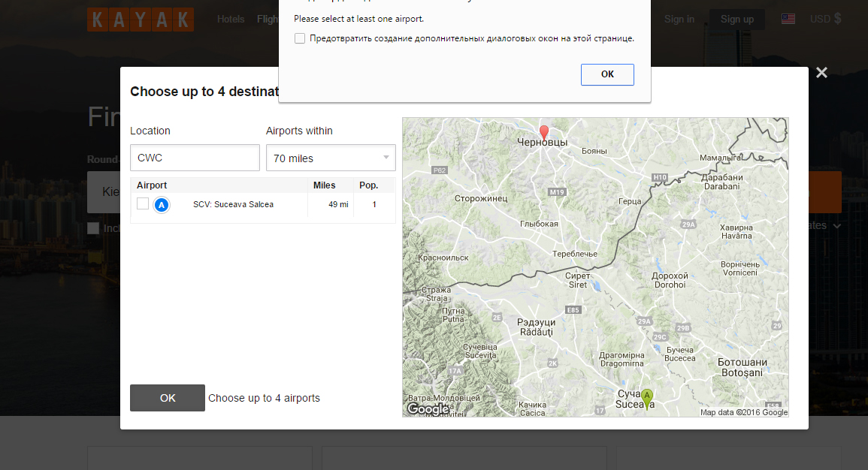The height and width of the screenshot is (470, 868).
Task: Click the red Chernivtsi map pin
Action: click(544, 133)
